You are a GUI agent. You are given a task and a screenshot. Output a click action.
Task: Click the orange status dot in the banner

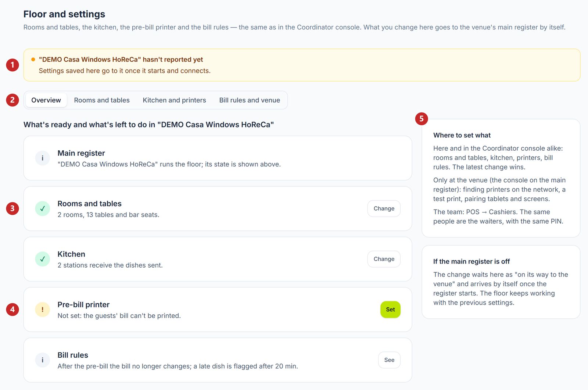pos(33,60)
